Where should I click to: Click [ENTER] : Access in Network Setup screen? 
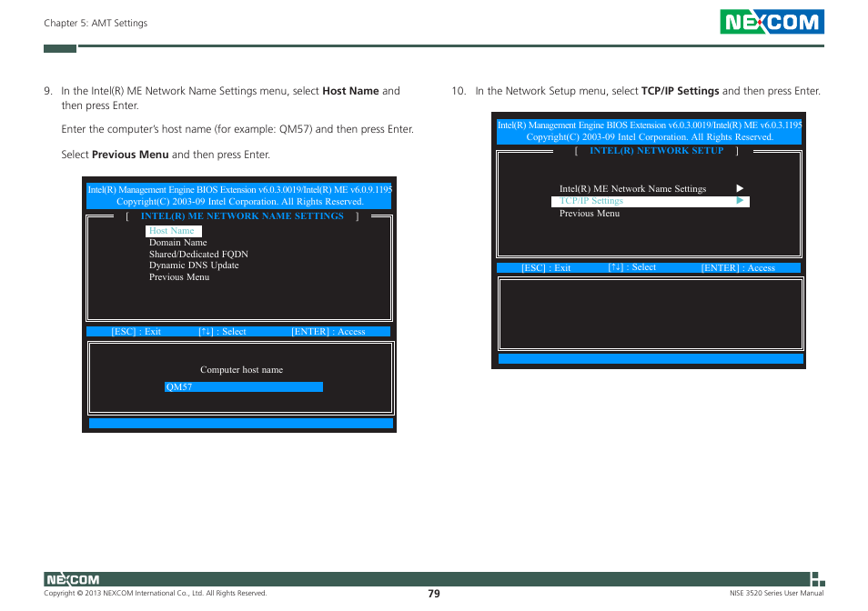pyautogui.click(x=738, y=267)
